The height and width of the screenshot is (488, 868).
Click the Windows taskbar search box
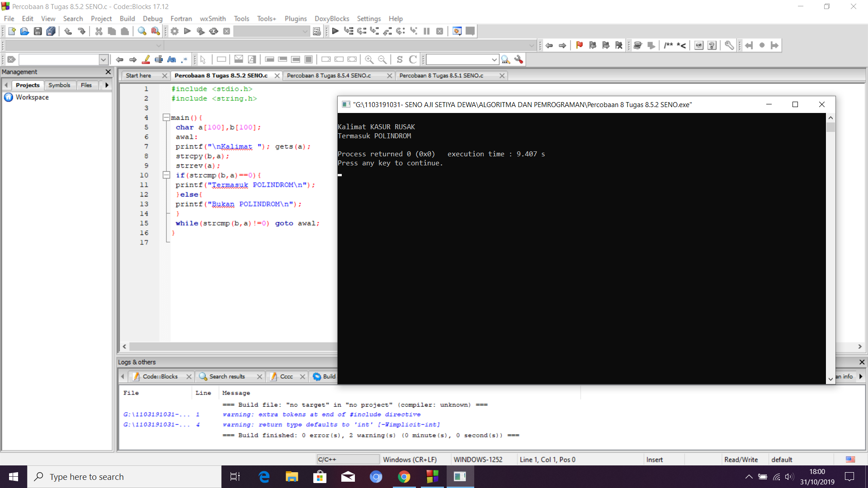124,477
